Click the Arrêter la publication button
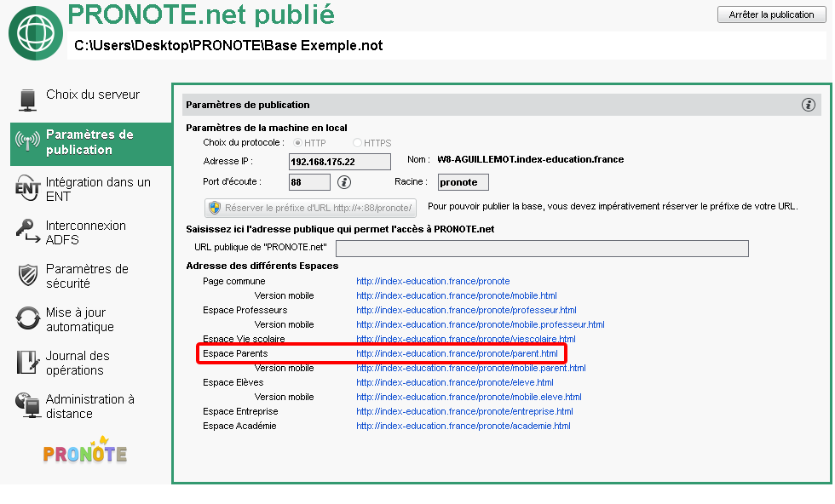The width and height of the screenshot is (835, 504). tap(771, 14)
